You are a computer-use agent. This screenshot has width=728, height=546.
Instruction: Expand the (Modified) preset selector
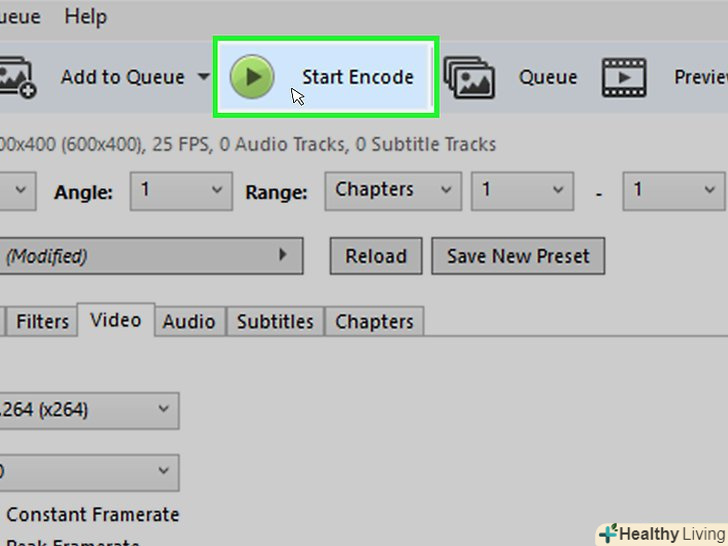(151, 256)
